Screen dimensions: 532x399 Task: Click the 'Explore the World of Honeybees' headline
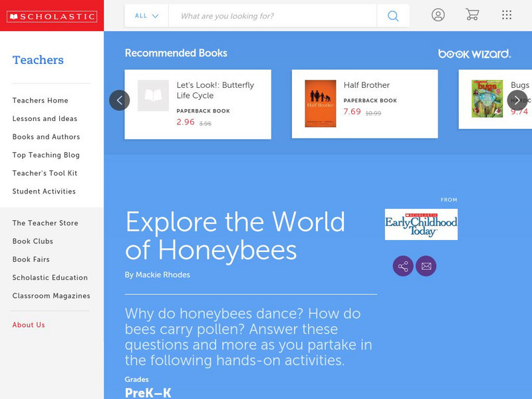tap(235, 236)
